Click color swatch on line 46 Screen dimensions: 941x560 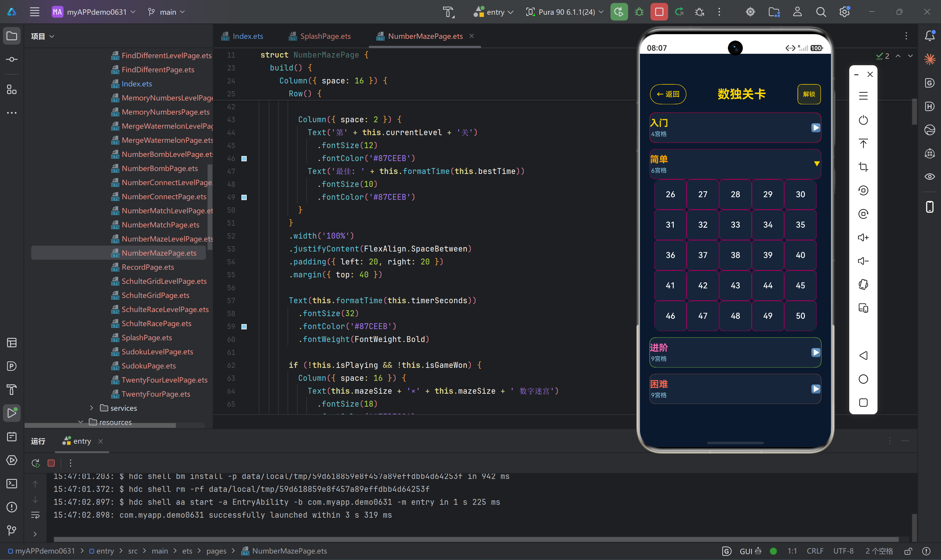click(244, 158)
